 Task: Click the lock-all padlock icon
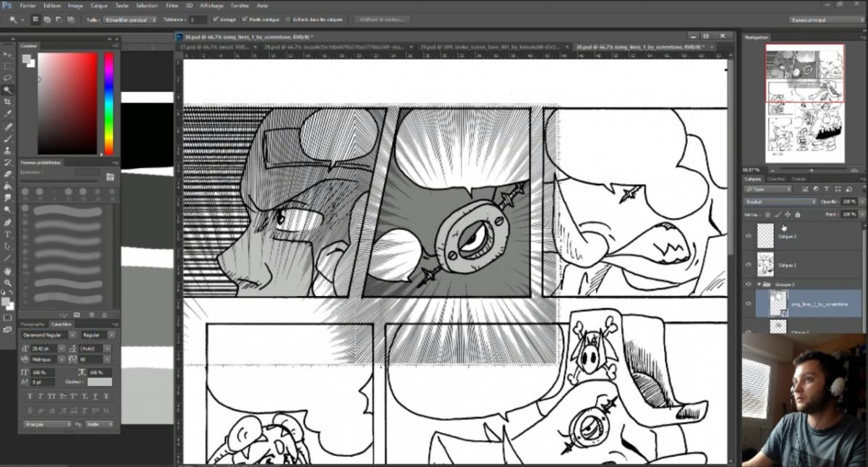click(797, 215)
